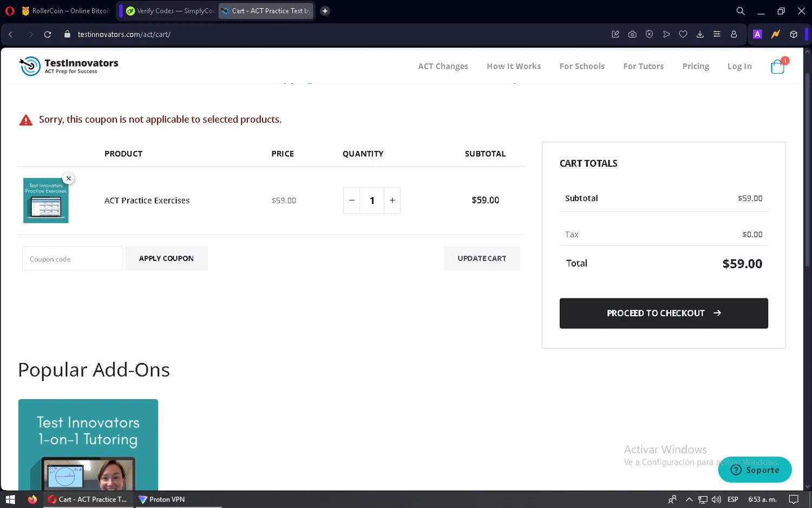Click the ACT Practice Exercises product thumbnail

tap(46, 200)
